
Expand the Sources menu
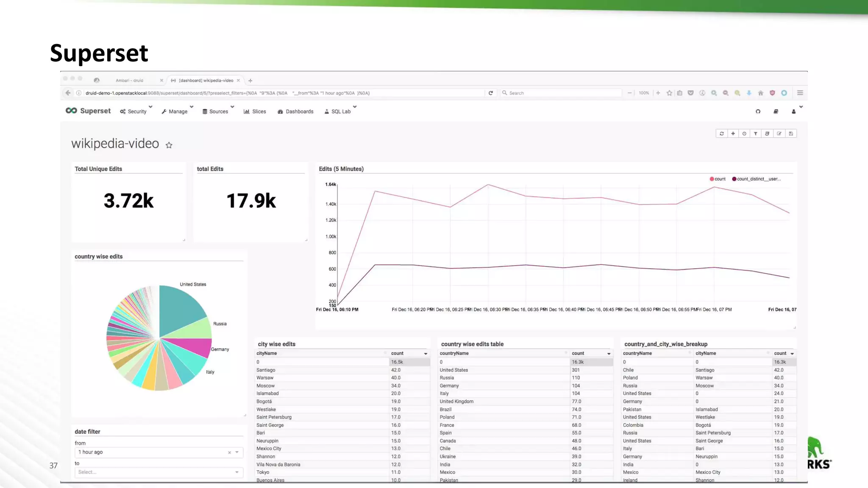coord(218,111)
